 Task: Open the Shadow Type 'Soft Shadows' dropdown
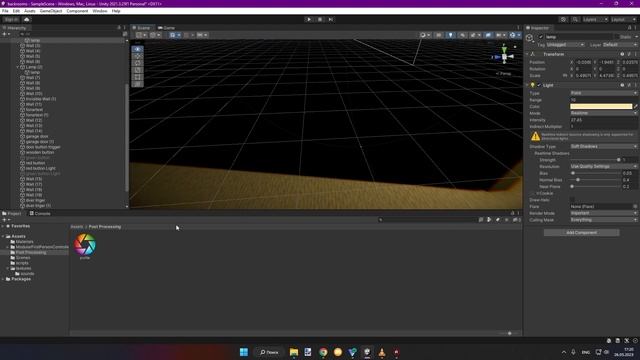point(604,147)
